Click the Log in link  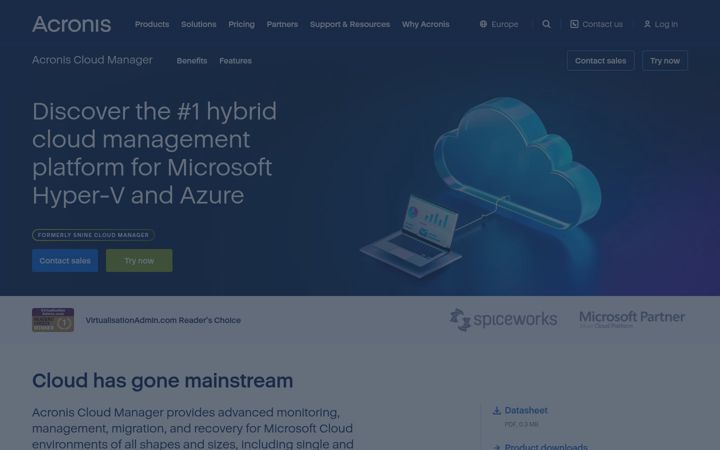pos(660,24)
